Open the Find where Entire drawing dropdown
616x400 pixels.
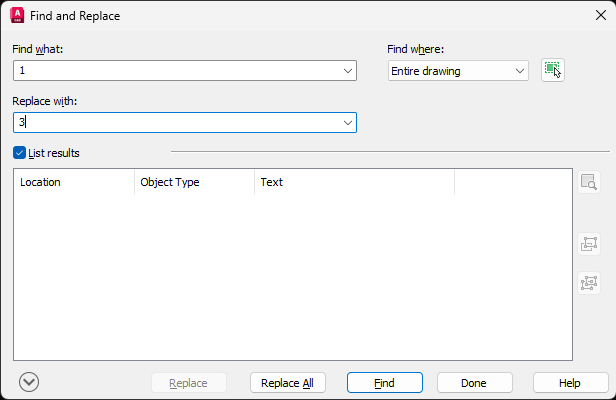tap(458, 71)
